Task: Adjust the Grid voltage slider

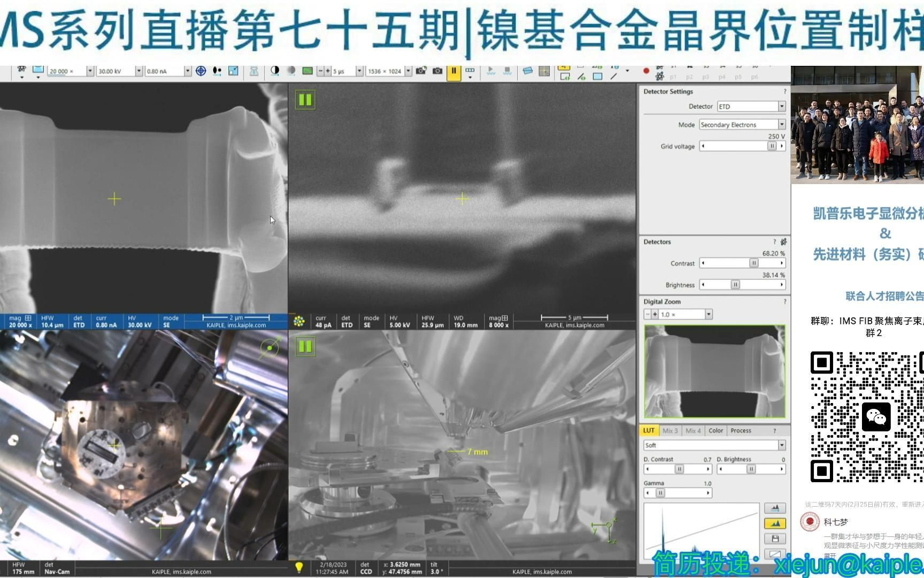Action: pos(743,146)
